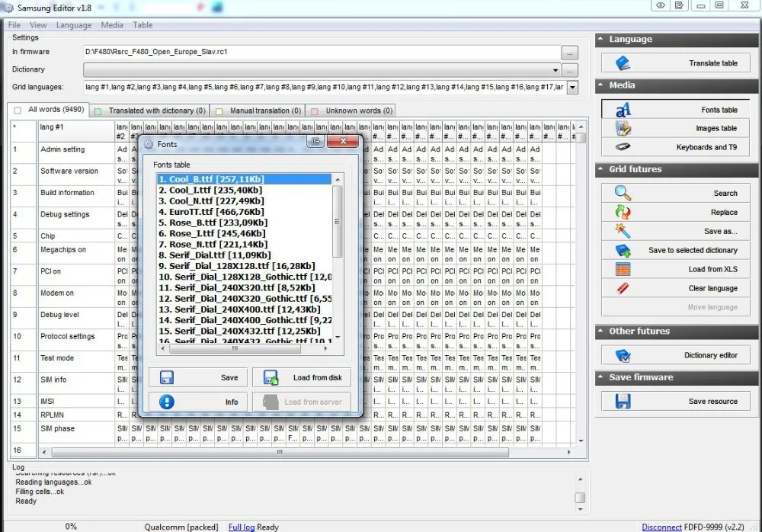Collapse the Other futures section

click(601, 331)
